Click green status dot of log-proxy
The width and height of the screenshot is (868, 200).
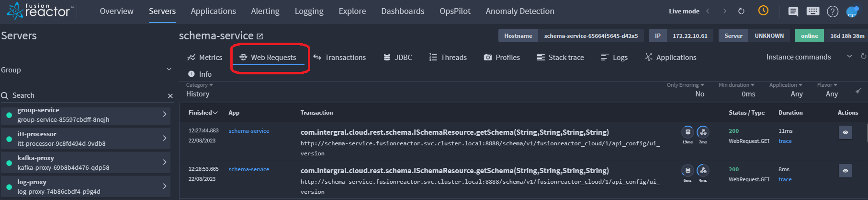point(9,187)
